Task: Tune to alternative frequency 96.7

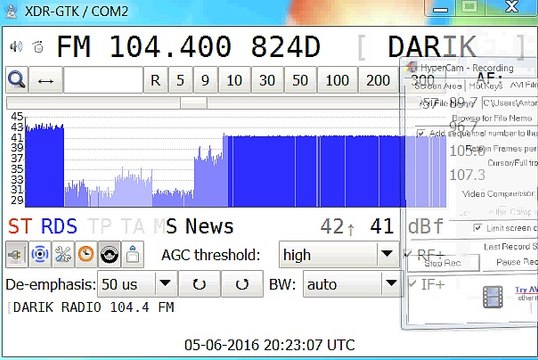Action: (464, 126)
